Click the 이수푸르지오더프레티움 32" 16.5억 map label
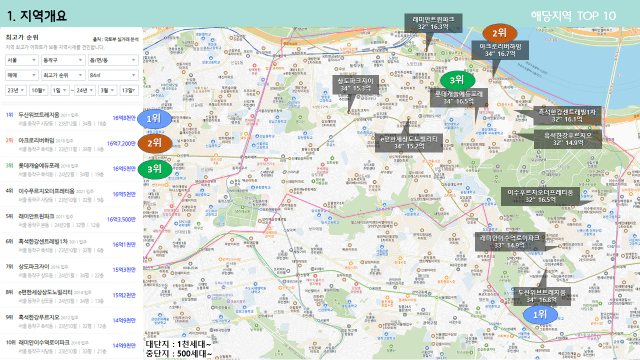Screen dimensions: 640x360 tap(540, 196)
